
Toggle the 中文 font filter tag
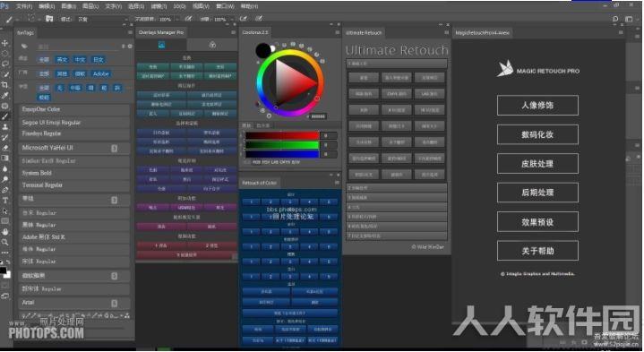[x=80, y=59]
